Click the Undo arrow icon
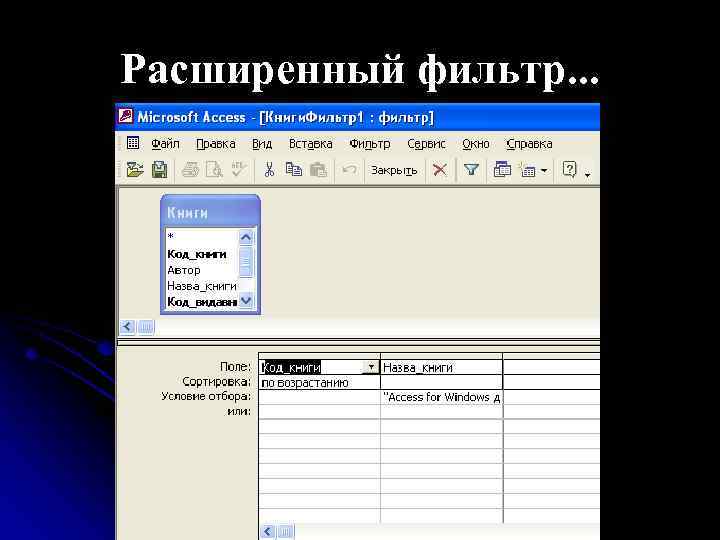Screen dimensions: 720x540 pos(349,170)
